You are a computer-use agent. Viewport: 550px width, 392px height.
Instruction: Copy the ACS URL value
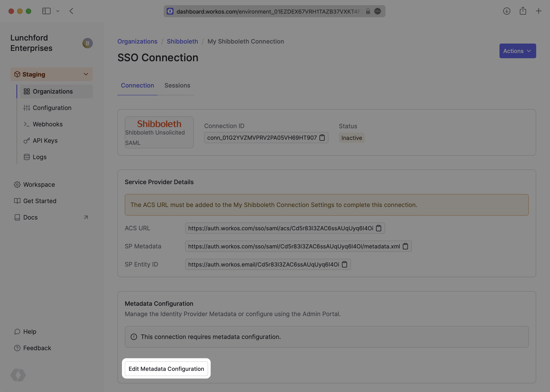click(378, 228)
